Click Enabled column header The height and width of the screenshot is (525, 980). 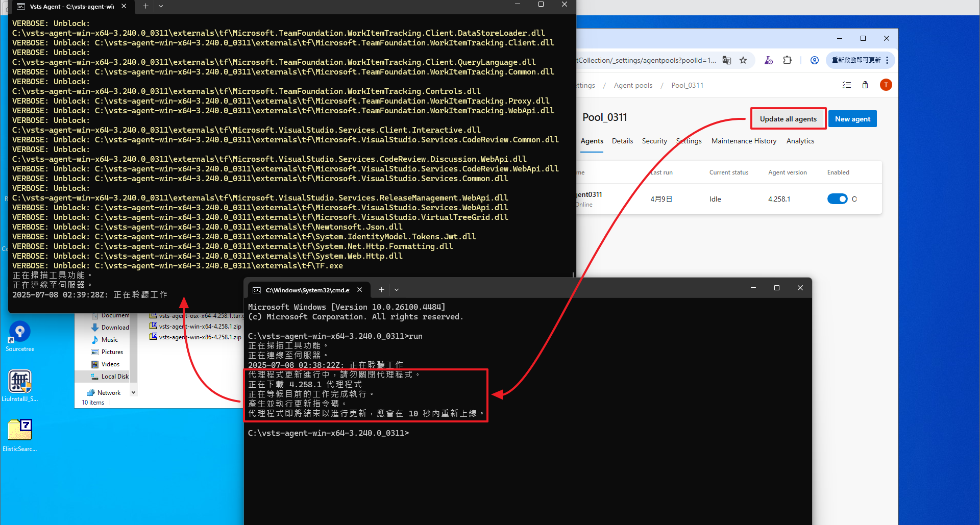pyautogui.click(x=838, y=172)
